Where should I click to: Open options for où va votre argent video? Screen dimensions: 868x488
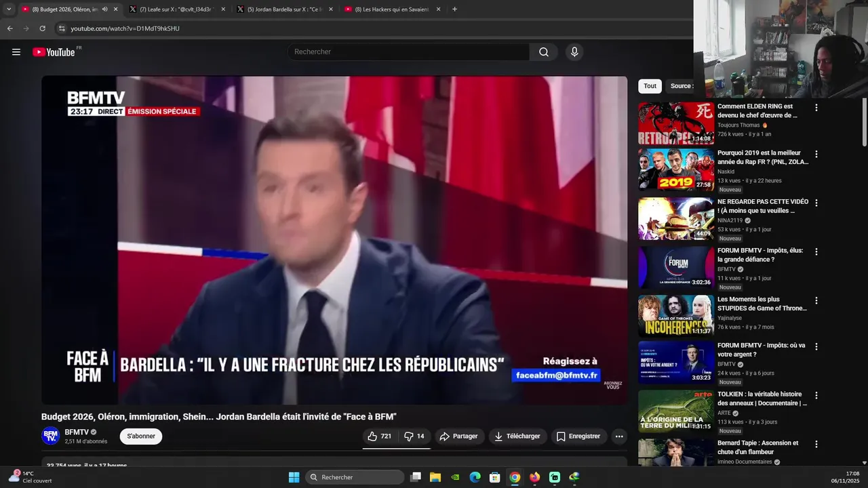[x=816, y=346]
